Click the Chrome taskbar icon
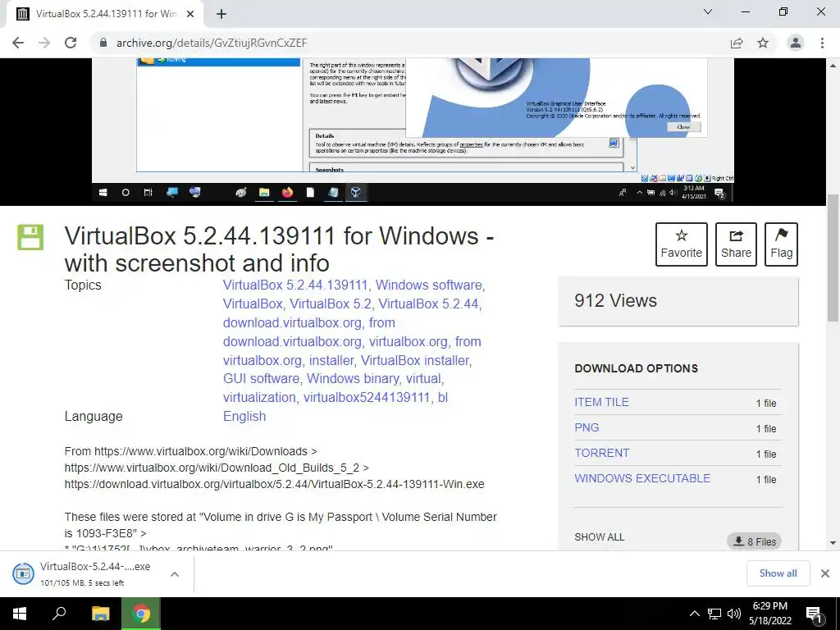840x630 pixels. [141, 614]
